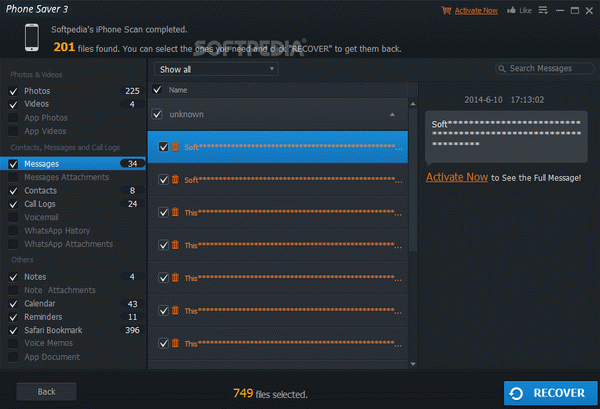Open the hamburger menu icon in title bar

pyautogui.click(x=543, y=10)
